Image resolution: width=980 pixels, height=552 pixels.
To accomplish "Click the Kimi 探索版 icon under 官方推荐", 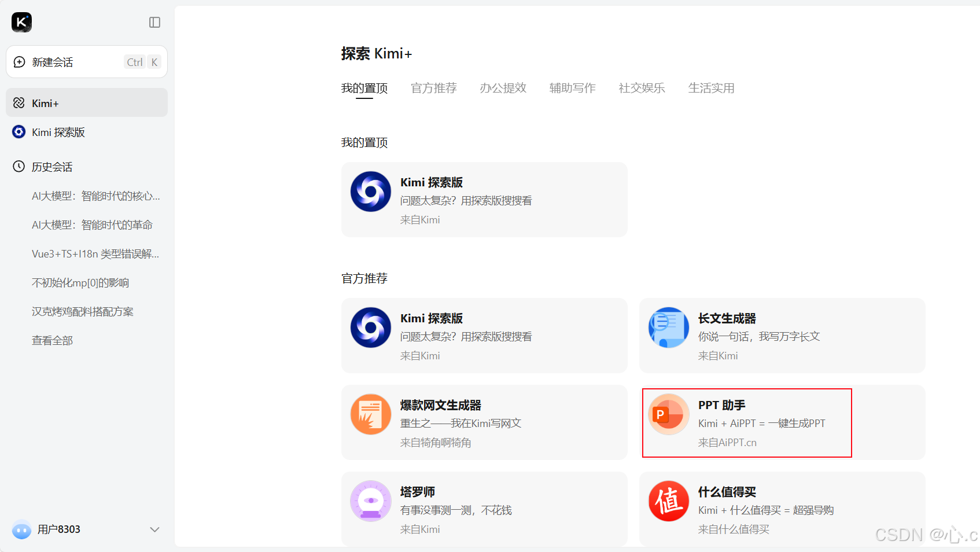I will click(371, 327).
